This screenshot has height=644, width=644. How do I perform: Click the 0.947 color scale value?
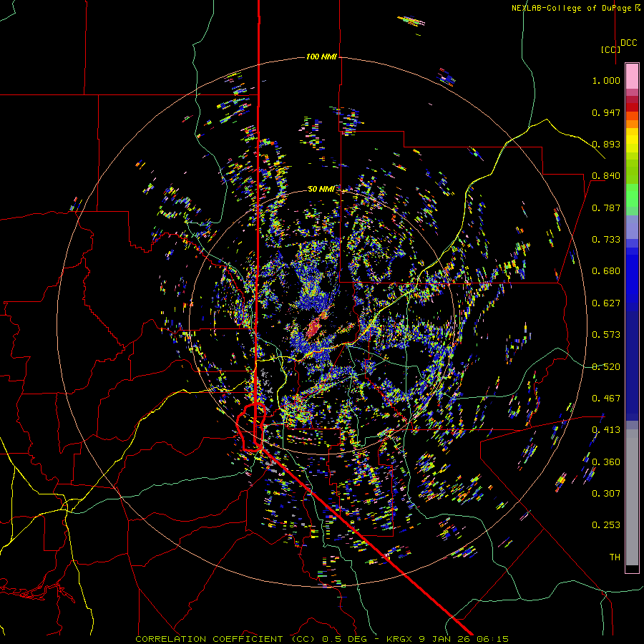606,112
